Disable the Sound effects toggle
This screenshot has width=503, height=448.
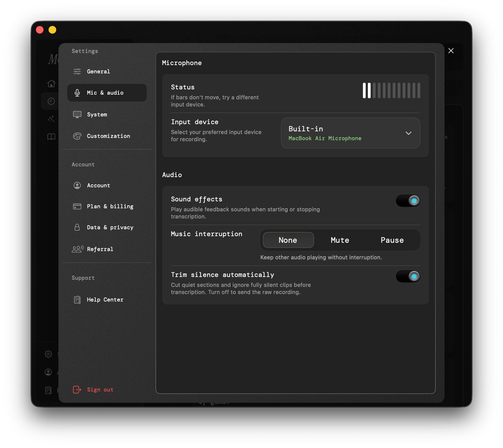tap(408, 201)
